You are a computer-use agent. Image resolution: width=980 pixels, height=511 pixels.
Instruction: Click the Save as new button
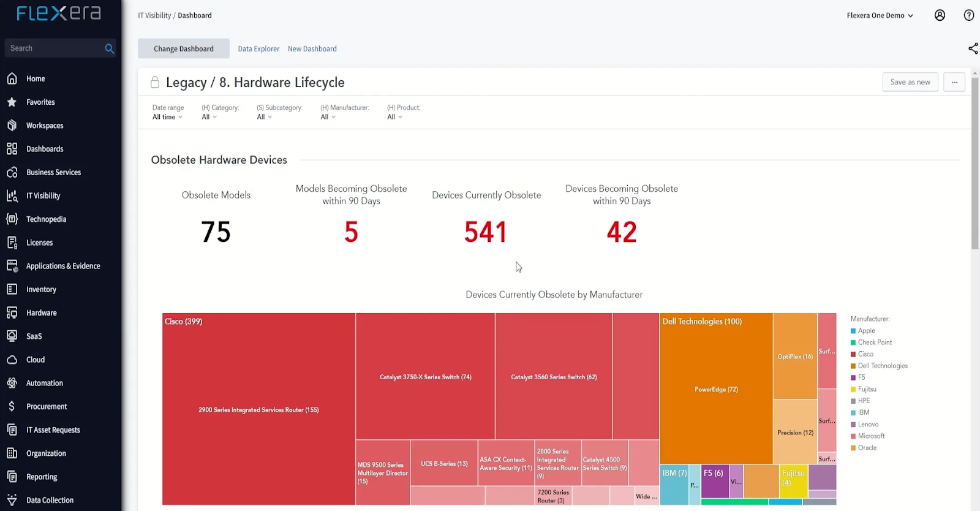click(910, 82)
